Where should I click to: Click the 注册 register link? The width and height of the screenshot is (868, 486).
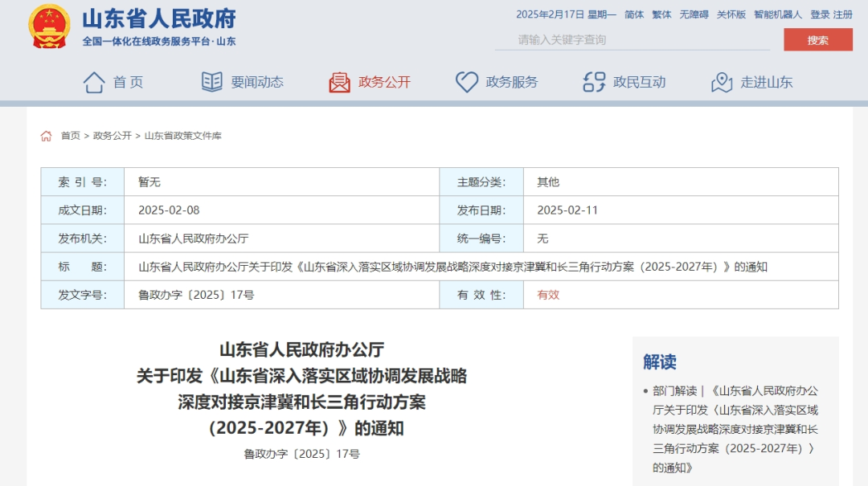coord(842,14)
